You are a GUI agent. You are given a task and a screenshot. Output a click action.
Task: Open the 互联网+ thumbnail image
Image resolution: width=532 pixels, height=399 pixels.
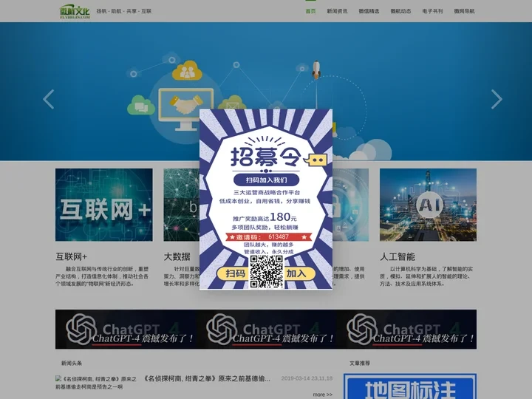[104, 205]
